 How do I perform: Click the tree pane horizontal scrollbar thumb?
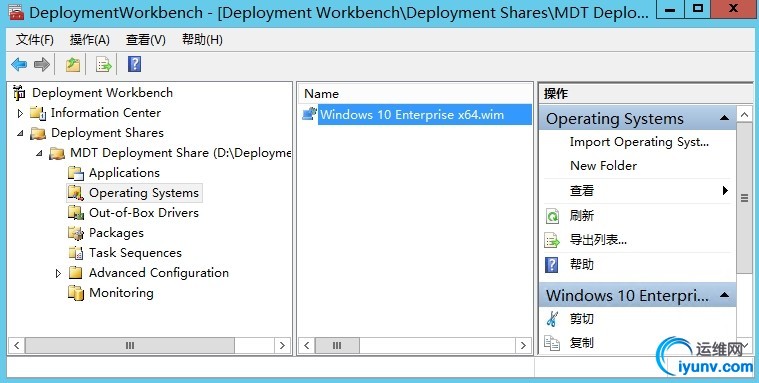coord(130,346)
